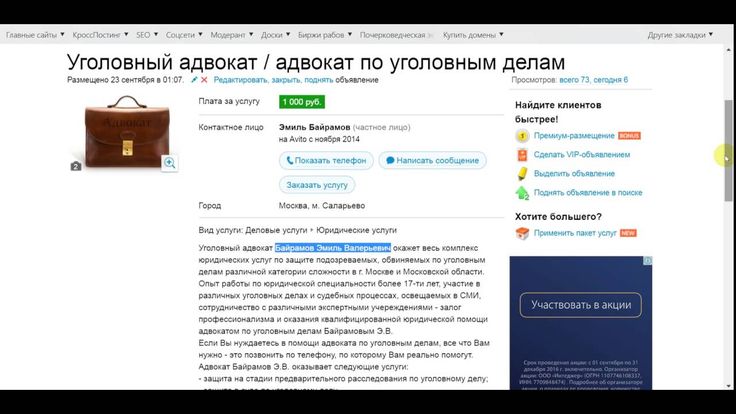Click the Premium placement coin icon

522,136
